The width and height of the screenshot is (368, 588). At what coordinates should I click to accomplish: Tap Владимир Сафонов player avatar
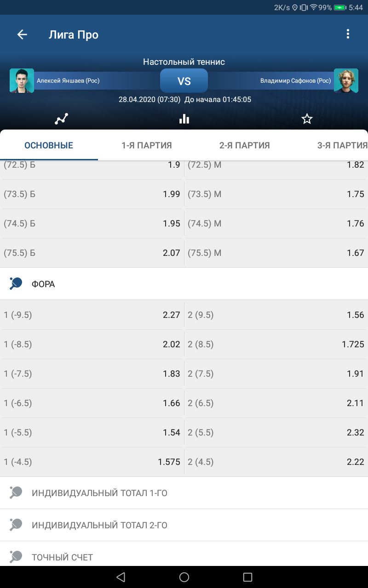pyautogui.click(x=346, y=80)
